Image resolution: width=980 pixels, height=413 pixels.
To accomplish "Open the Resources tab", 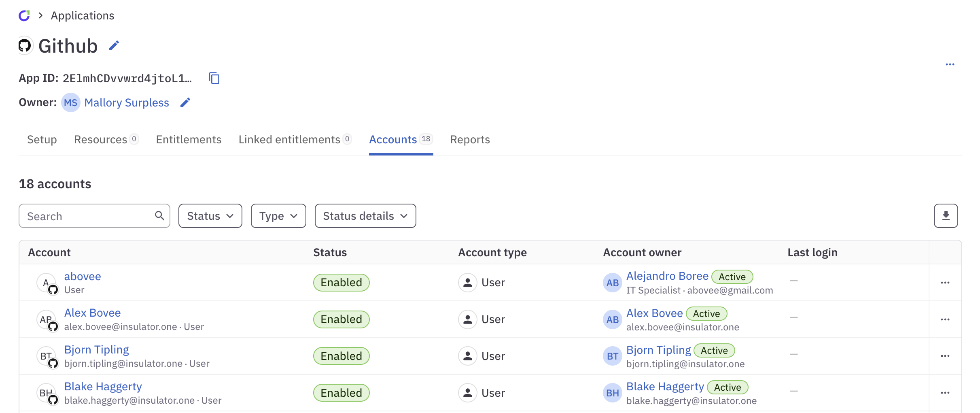I will click(106, 139).
